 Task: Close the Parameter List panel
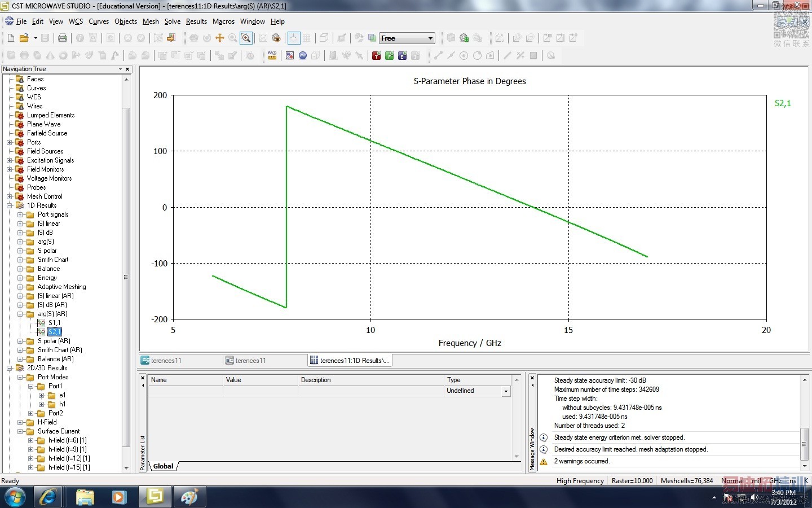[x=143, y=378]
